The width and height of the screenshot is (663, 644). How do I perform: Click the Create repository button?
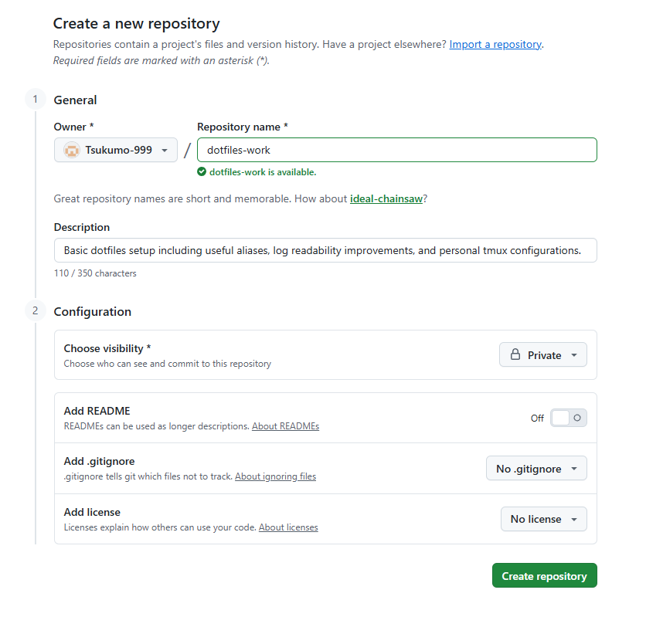(544, 576)
